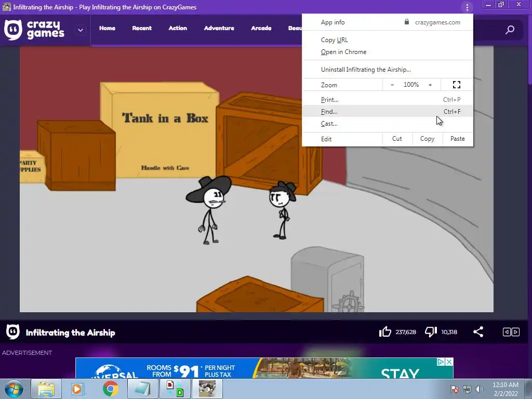
Task: Go to the Home category
Action: [107, 28]
